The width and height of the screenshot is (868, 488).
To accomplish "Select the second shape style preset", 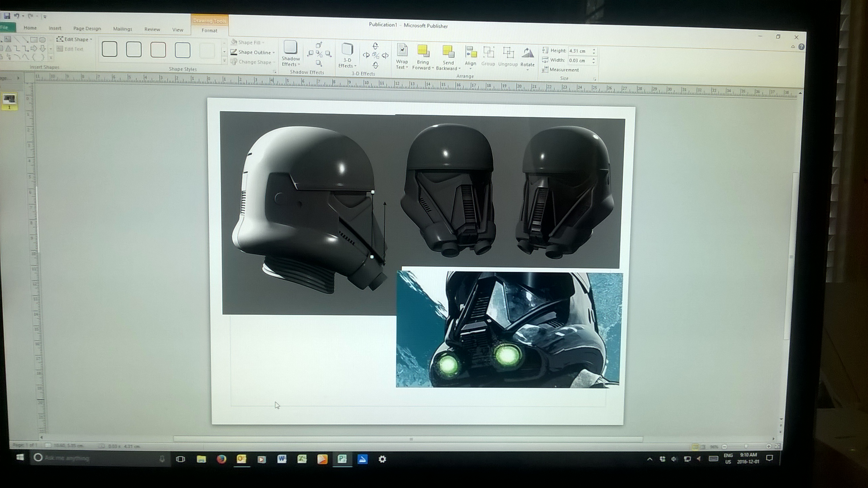I will click(134, 50).
